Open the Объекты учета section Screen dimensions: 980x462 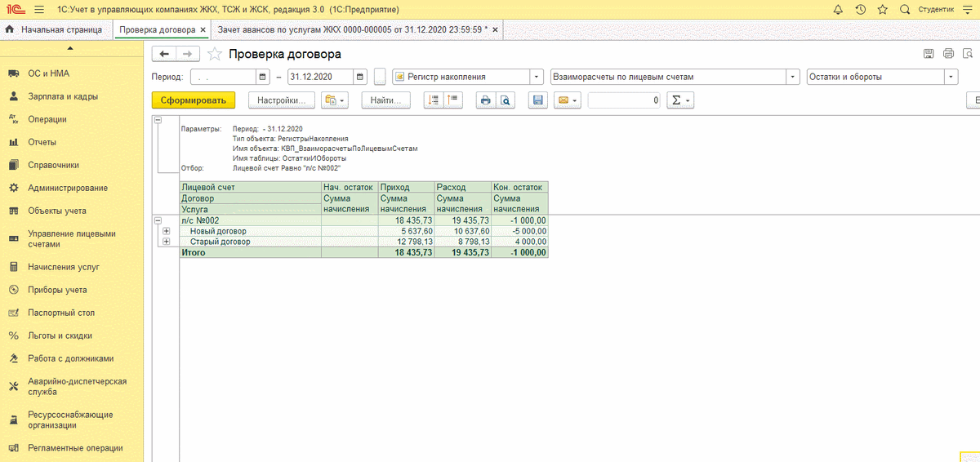tap(57, 211)
